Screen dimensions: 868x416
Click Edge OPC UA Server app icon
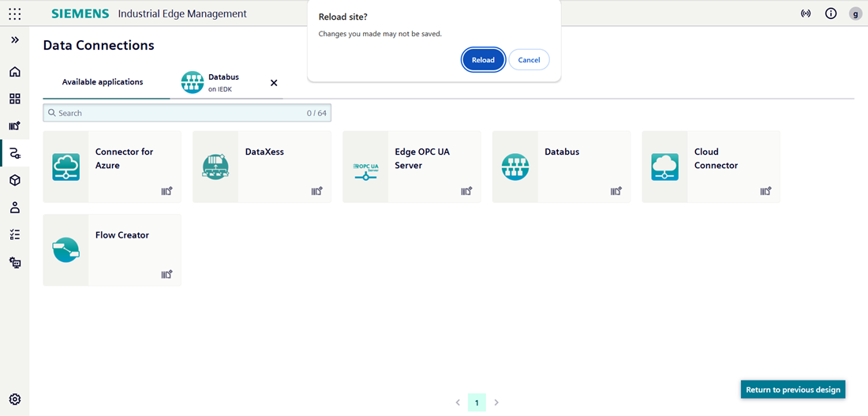[x=365, y=171]
